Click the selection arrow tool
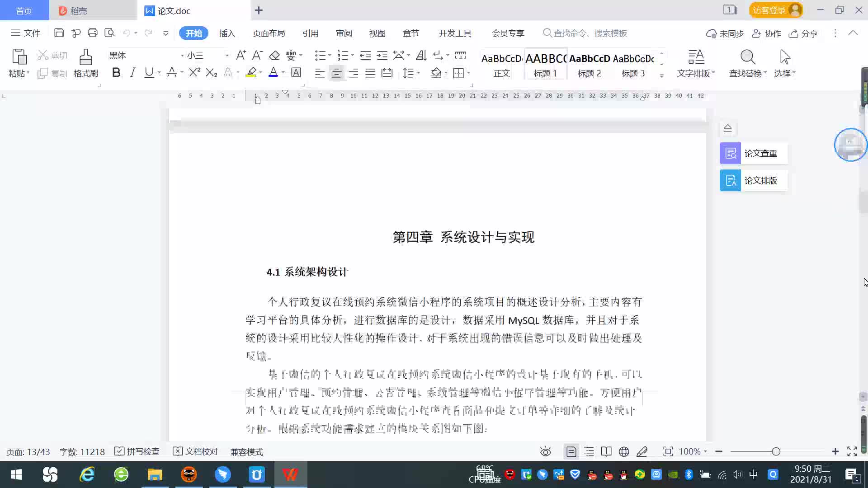The image size is (868, 488). [x=785, y=63]
